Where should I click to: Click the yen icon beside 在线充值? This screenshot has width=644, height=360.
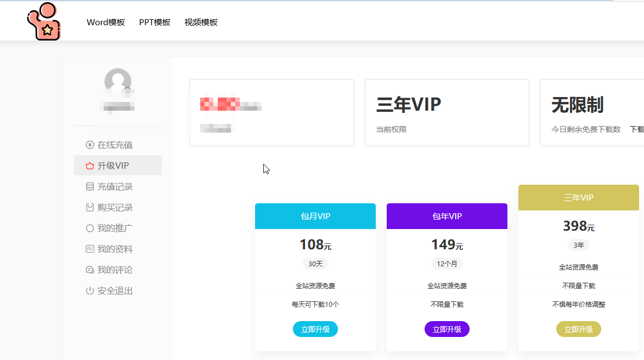coord(89,145)
